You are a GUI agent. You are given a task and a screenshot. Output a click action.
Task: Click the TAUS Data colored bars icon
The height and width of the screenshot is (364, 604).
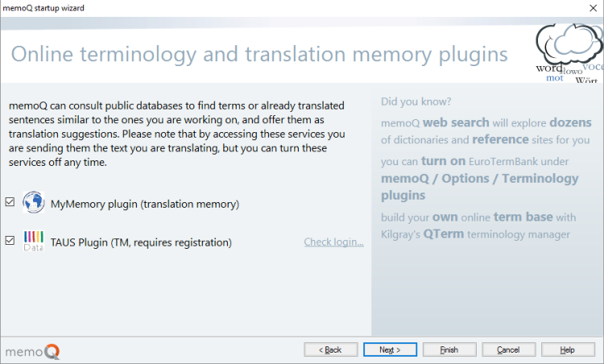pos(34,241)
